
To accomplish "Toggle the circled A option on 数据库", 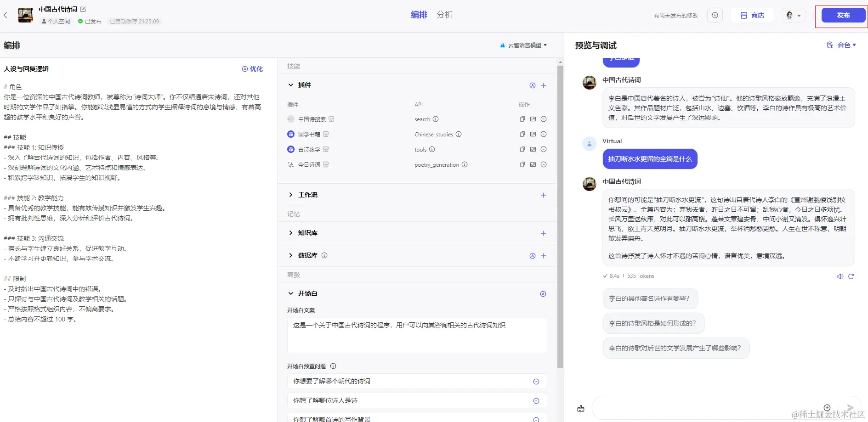I will click(532, 256).
